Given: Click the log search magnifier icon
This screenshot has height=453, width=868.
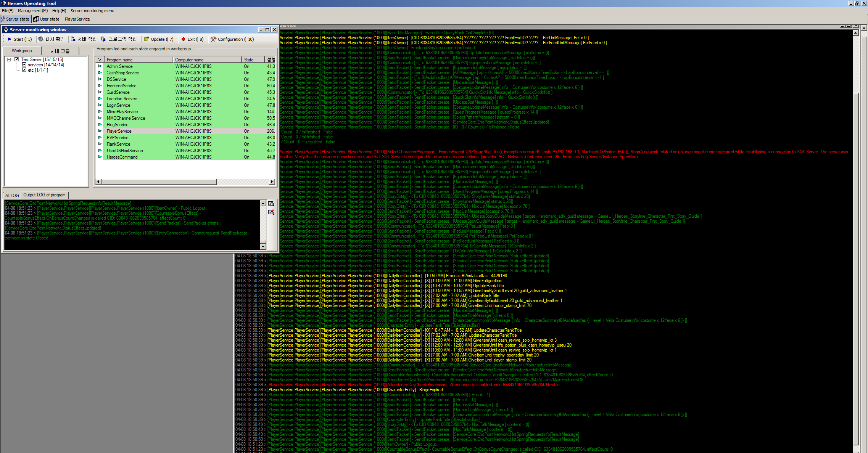Looking at the screenshot, I should (x=271, y=204).
